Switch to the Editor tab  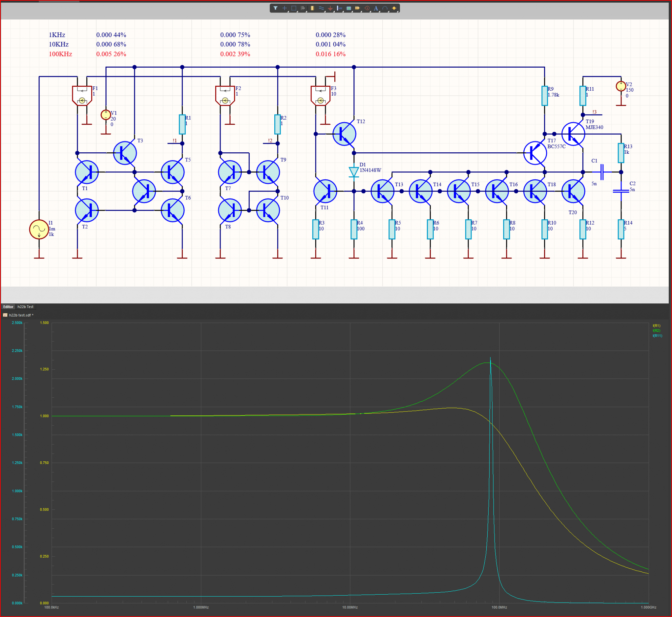coord(8,306)
